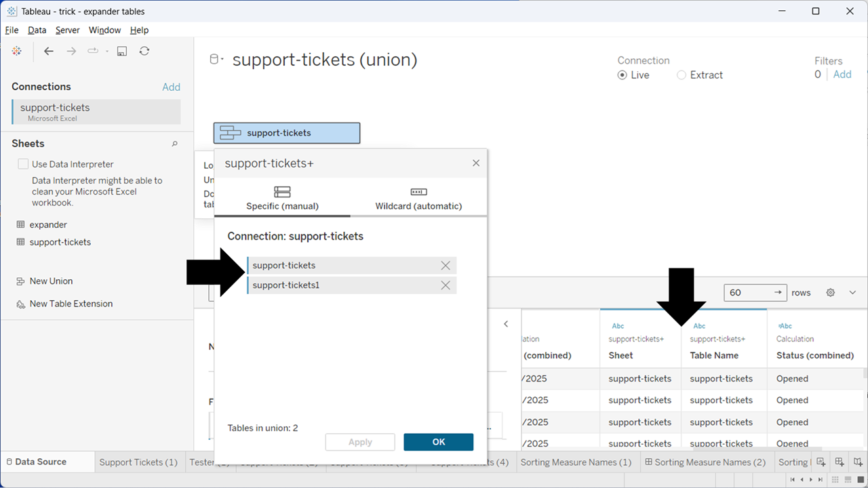868x488 pixels.
Task: Expand the chevron beside the rows setting
Action: click(852, 293)
